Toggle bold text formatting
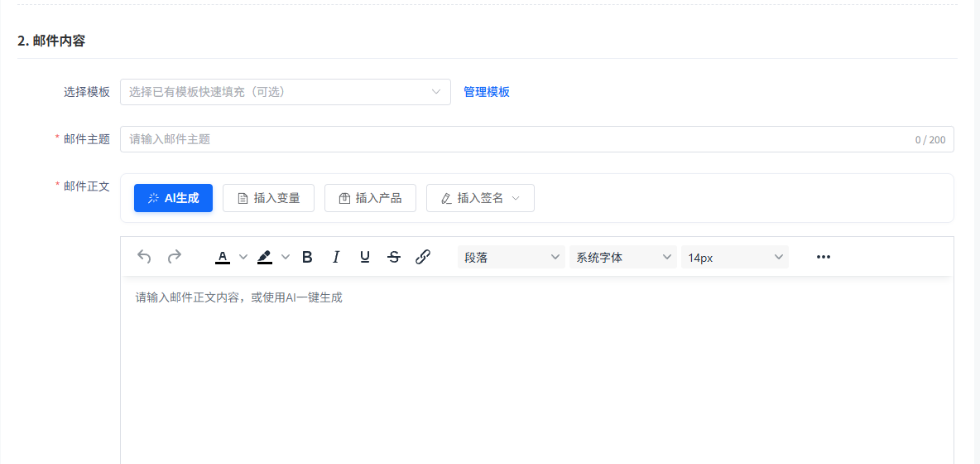Viewport: 980px width, 464px height. [307, 257]
